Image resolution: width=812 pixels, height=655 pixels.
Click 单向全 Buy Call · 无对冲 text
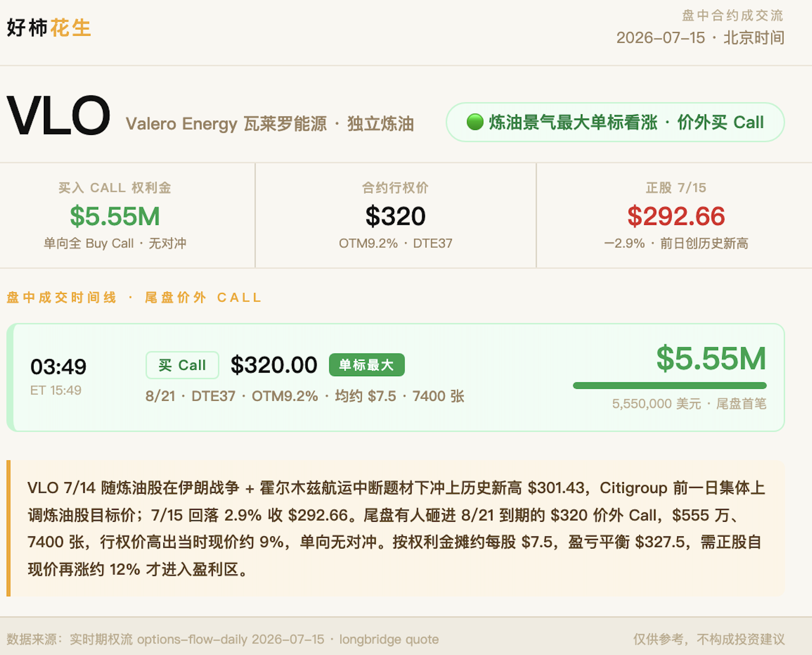pyautogui.click(x=115, y=244)
